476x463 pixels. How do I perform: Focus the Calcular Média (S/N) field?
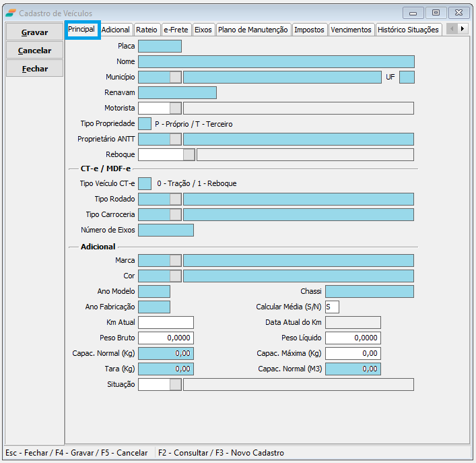332,307
